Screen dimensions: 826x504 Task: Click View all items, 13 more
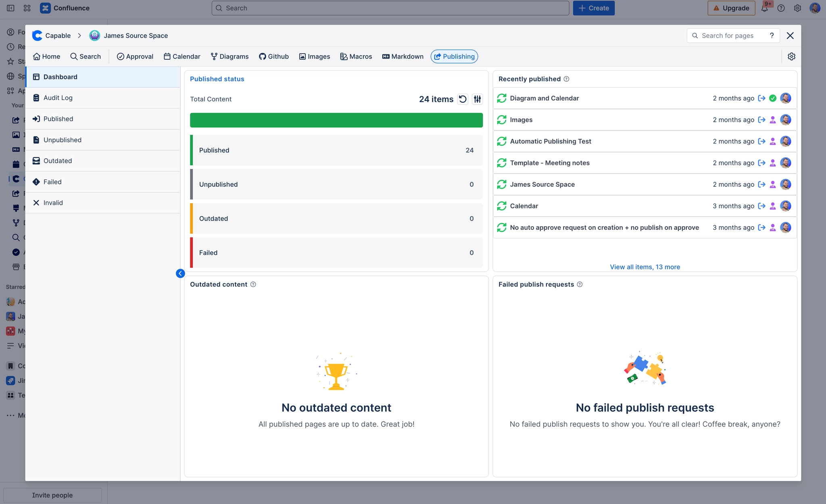pos(644,267)
